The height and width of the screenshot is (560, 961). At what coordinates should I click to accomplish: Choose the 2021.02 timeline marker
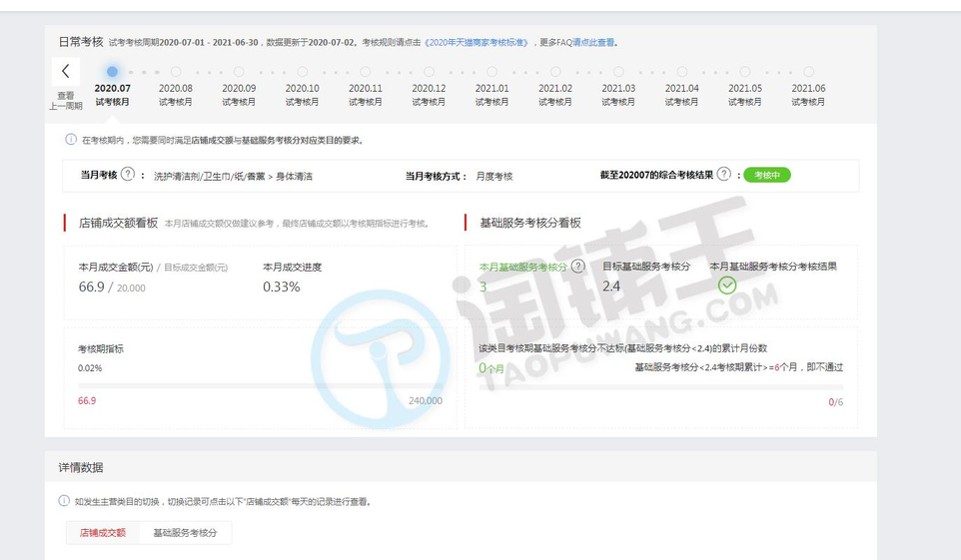555,72
